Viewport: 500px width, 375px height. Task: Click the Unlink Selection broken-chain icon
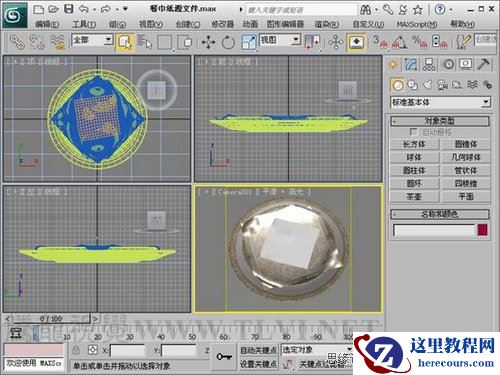tap(37, 42)
